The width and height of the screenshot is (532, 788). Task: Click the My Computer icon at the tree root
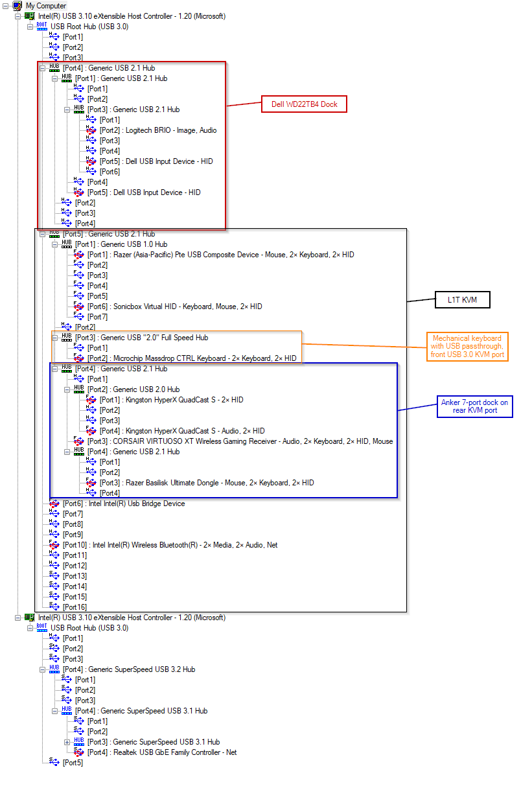point(17,6)
